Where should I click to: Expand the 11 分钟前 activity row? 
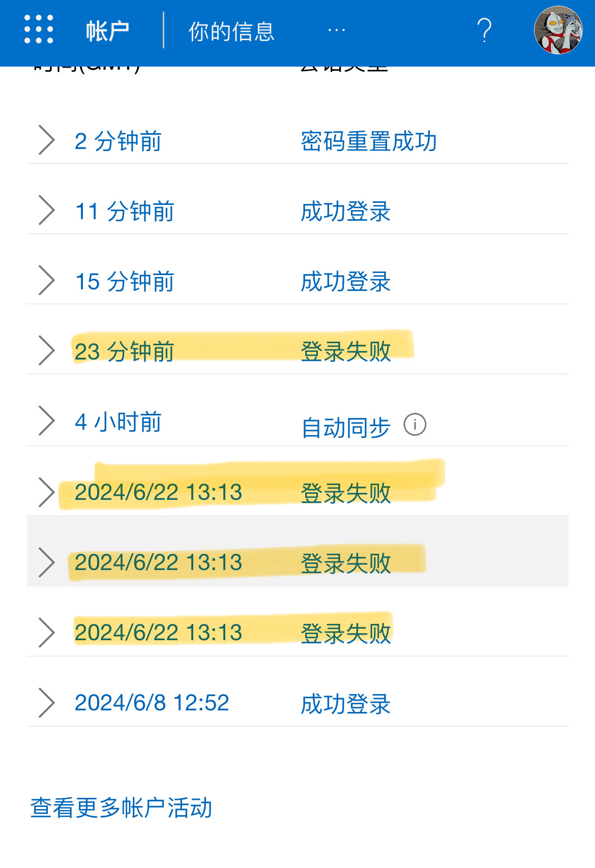coord(47,211)
